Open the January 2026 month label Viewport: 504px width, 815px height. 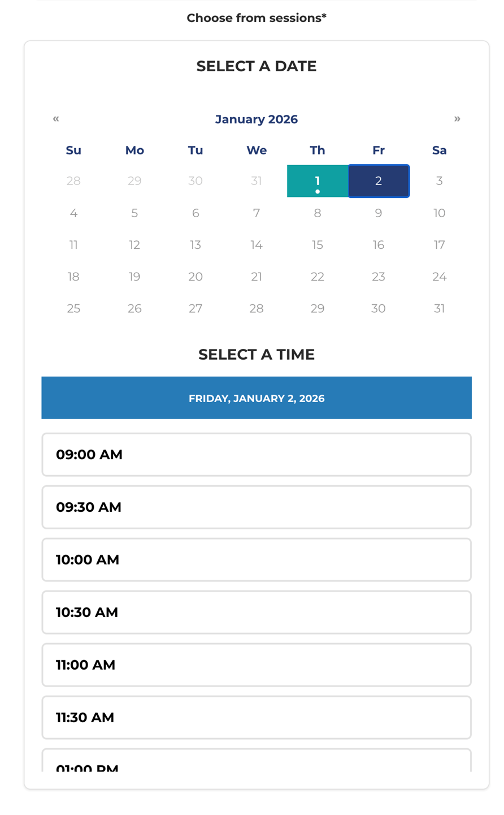coord(257,119)
